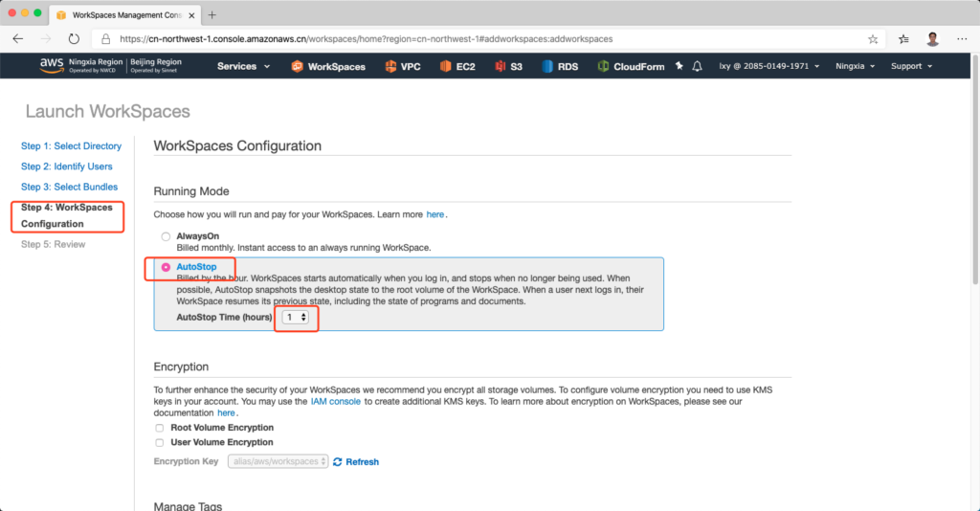Open the Ningxia region dropdown
Viewport: 980px width, 511px height.
click(x=855, y=66)
